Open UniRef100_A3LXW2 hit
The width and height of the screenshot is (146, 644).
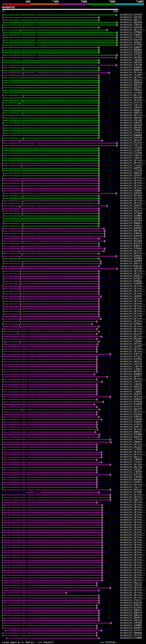click(x=131, y=120)
